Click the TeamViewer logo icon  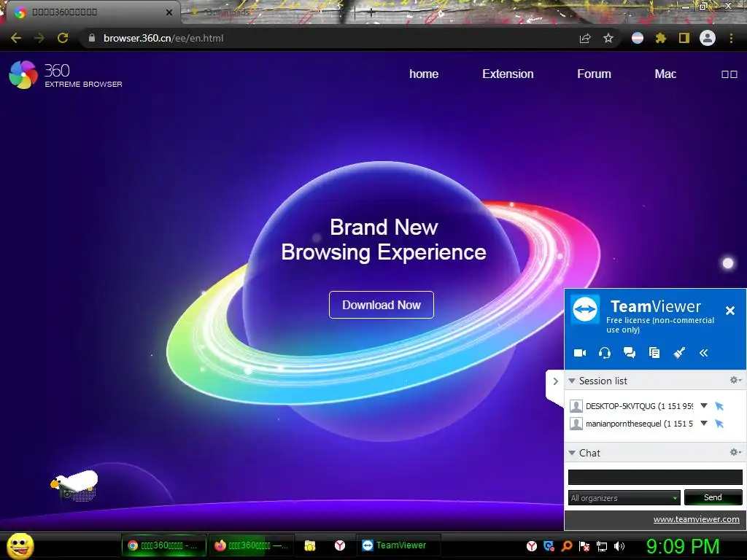[x=585, y=309]
